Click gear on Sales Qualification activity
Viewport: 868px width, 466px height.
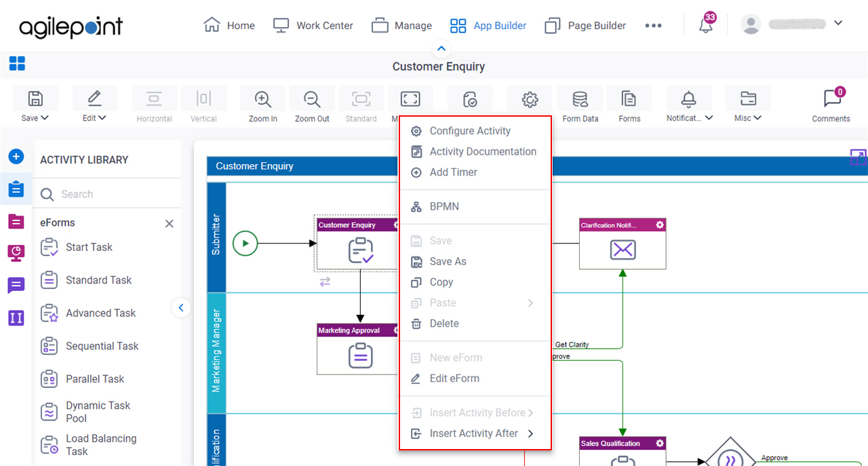pos(660,443)
